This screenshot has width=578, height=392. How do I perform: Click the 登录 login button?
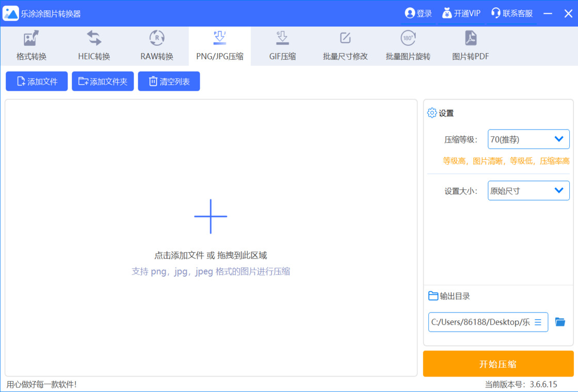[418, 13]
